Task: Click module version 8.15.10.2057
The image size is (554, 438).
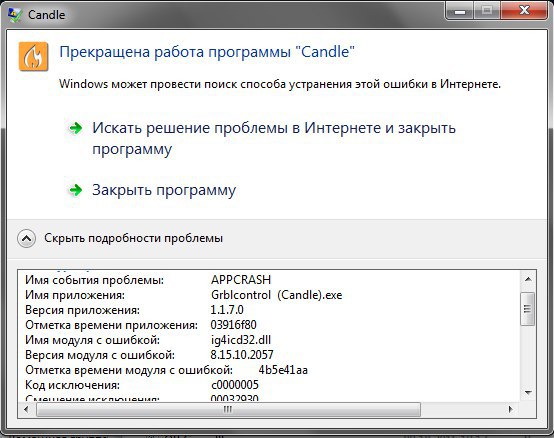Action: pos(242,355)
